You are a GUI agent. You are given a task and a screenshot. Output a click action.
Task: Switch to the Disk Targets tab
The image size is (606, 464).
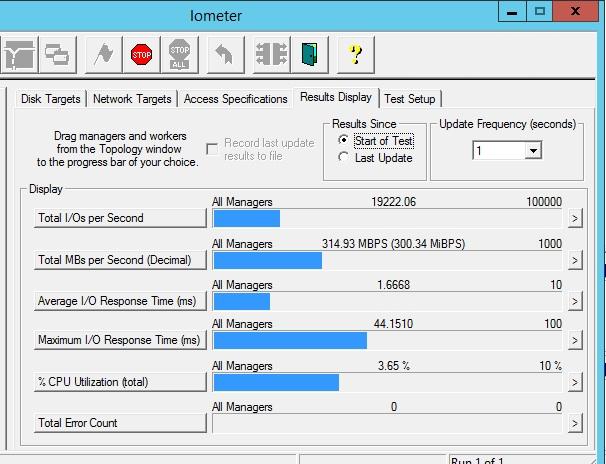click(51, 99)
